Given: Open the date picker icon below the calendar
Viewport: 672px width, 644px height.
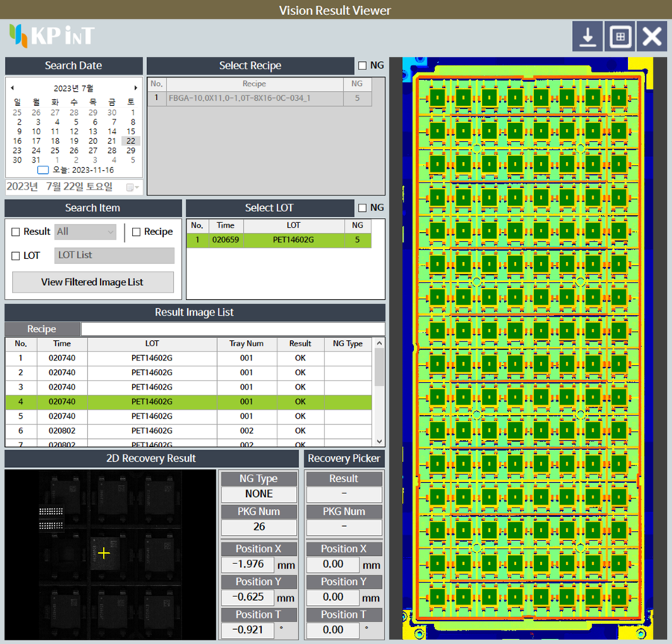Looking at the screenshot, I should click(x=135, y=185).
